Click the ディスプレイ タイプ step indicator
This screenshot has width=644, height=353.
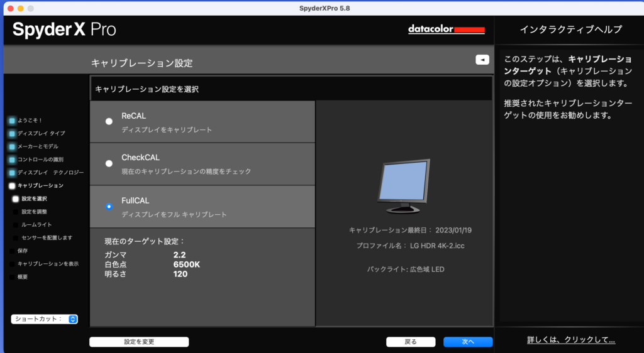12,134
